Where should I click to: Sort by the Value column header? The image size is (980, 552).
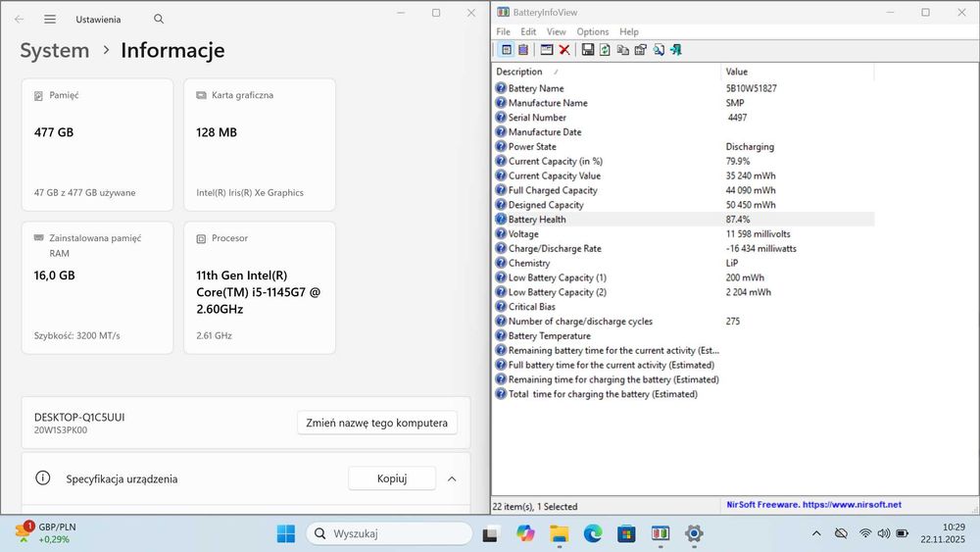pyautogui.click(x=798, y=72)
